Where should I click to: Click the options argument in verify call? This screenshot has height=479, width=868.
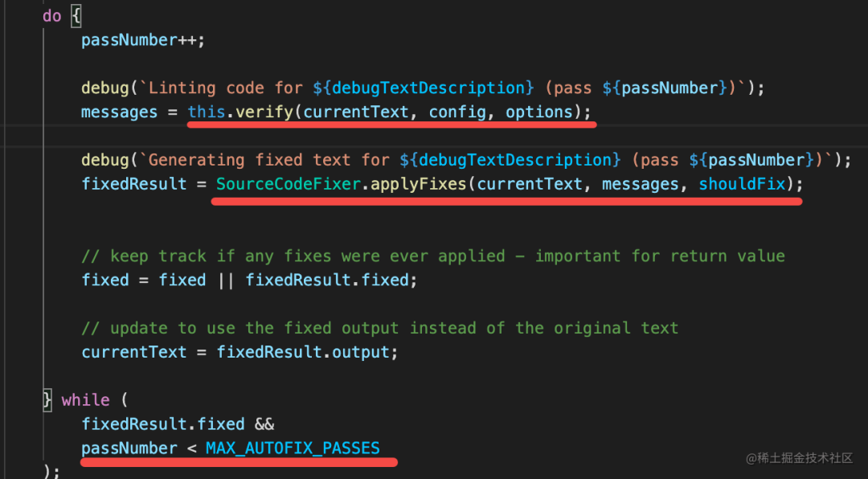[x=539, y=113]
